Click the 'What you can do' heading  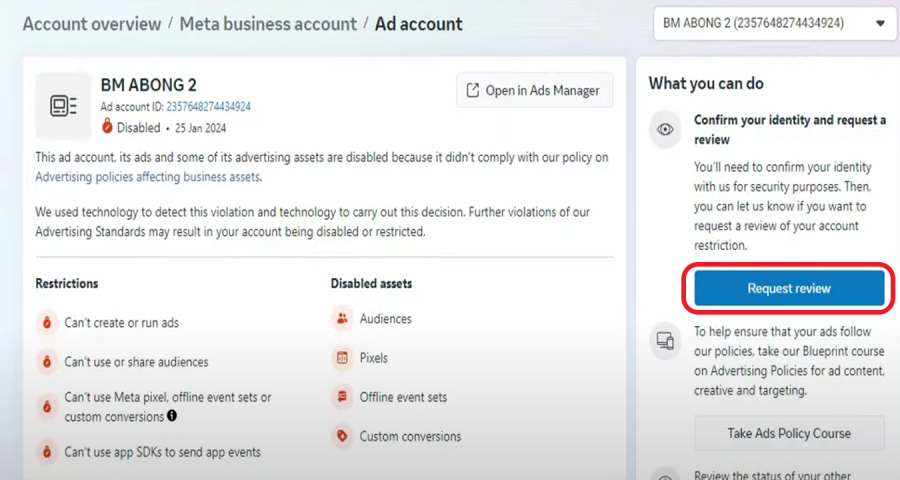pos(706,83)
